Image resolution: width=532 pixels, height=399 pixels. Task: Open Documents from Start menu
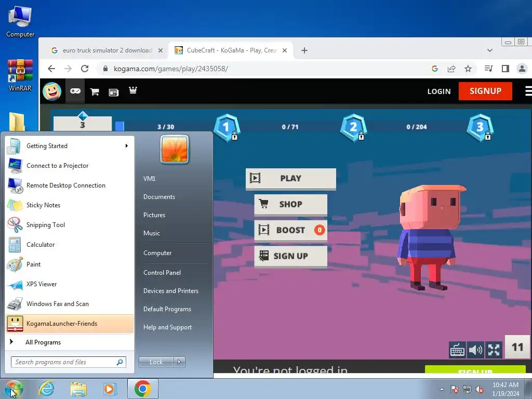tap(159, 197)
